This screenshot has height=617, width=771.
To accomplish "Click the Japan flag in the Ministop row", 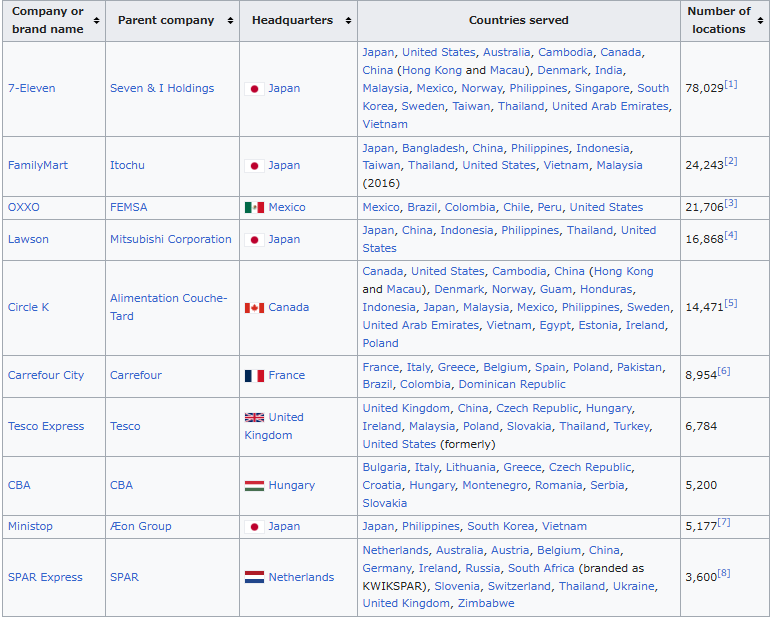I will point(254,526).
